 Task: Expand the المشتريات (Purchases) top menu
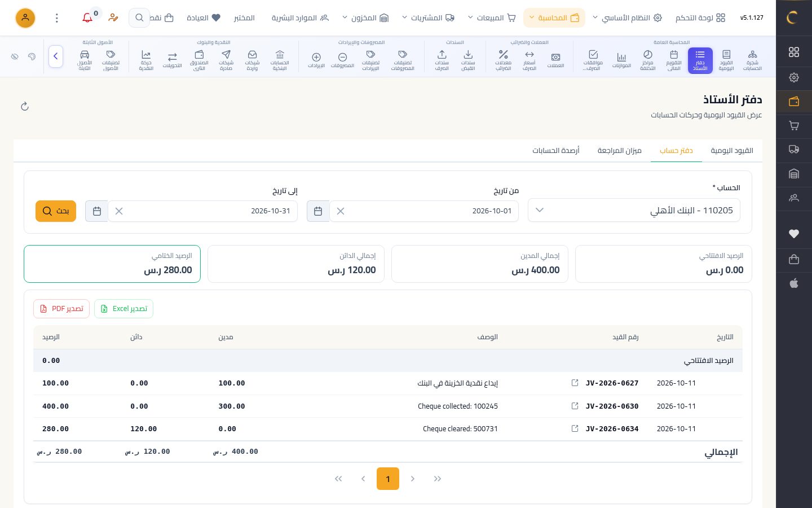pos(429,18)
